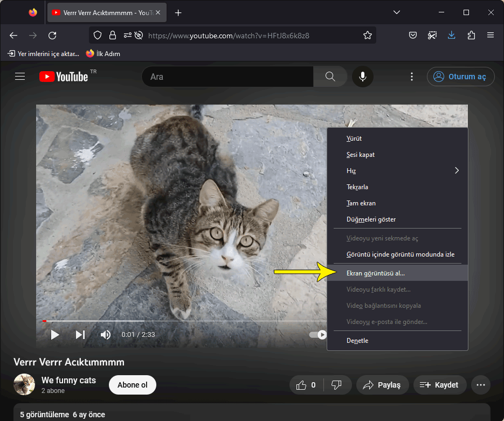Viewport: 504px width, 421px height.
Task: Click the Oturum aç sign-in button
Action: [x=460, y=77]
